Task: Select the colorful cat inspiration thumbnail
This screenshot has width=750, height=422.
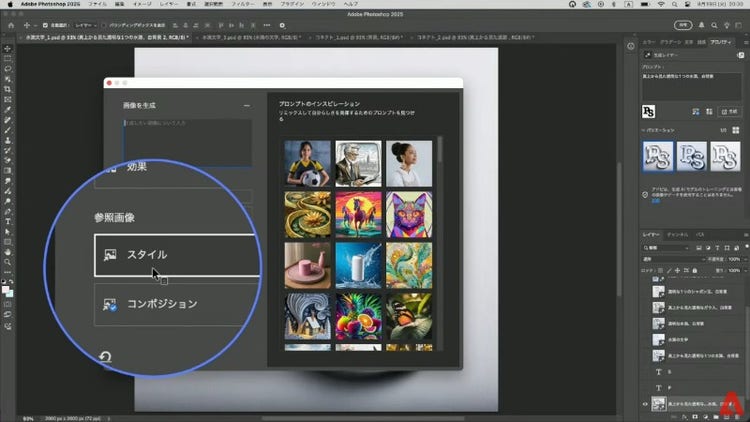Action: pyautogui.click(x=409, y=213)
